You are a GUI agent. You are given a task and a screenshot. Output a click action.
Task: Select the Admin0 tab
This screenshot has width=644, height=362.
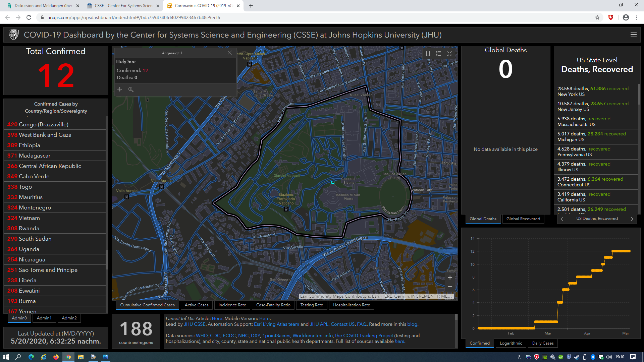click(19, 318)
